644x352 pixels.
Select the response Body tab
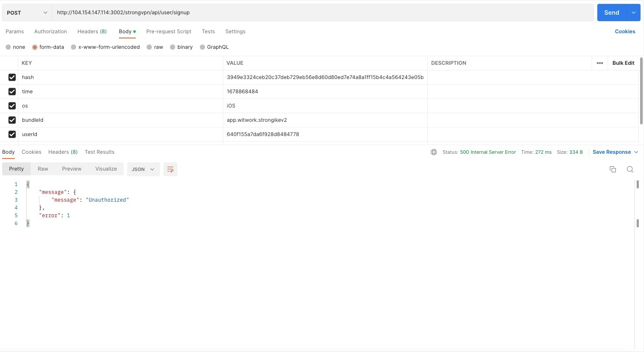coord(9,152)
